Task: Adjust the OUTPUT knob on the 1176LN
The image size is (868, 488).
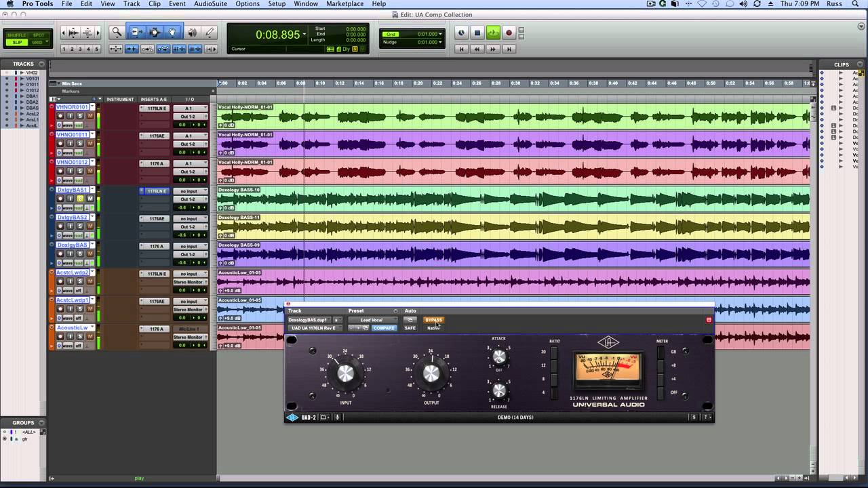Action: coord(431,373)
